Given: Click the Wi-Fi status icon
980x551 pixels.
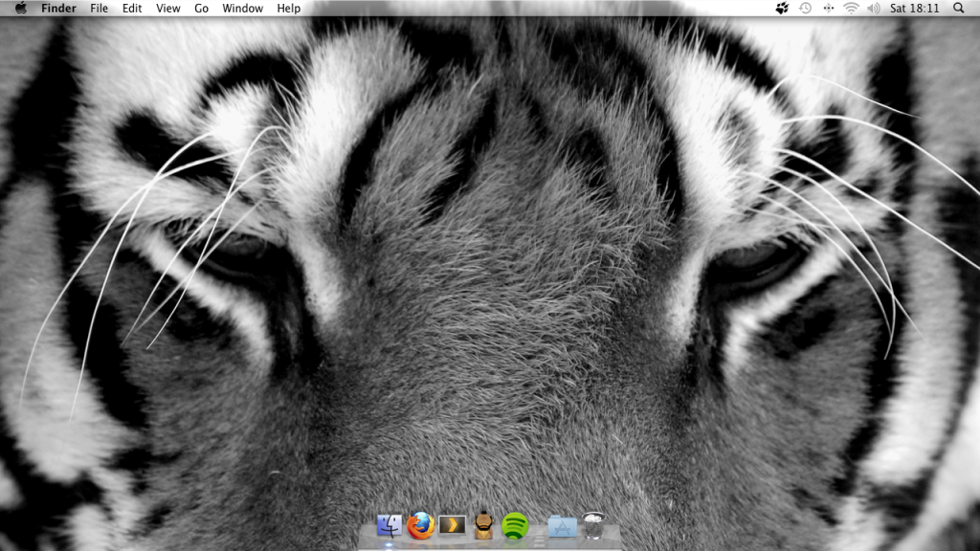Looking at the screenshot, I should pyautogui.click(x=851, y=8).
